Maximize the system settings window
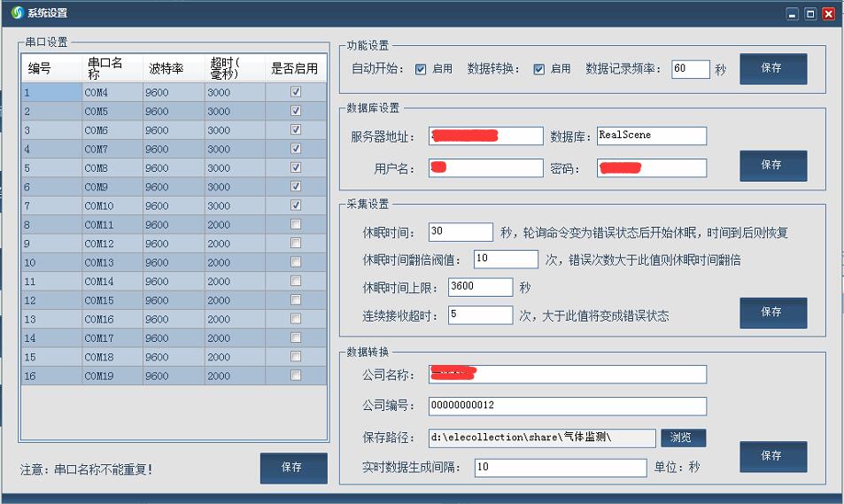844x504 pixels. 810,13
